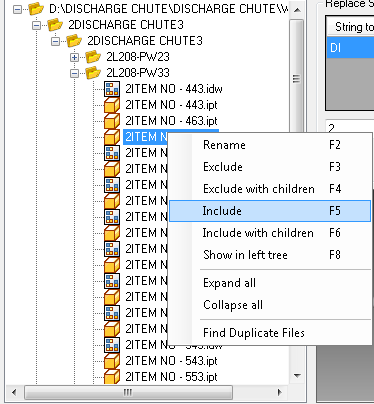Click the horizontal scrollbar thumb under the tree
Viewport: 374px width, 404px height.
pos(128,392)
